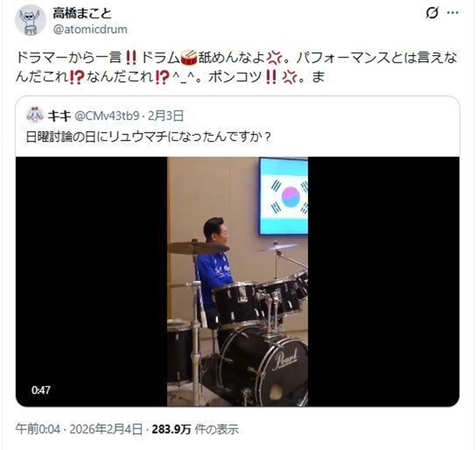Click the display name 高橋まこと

tap(82, 13)
